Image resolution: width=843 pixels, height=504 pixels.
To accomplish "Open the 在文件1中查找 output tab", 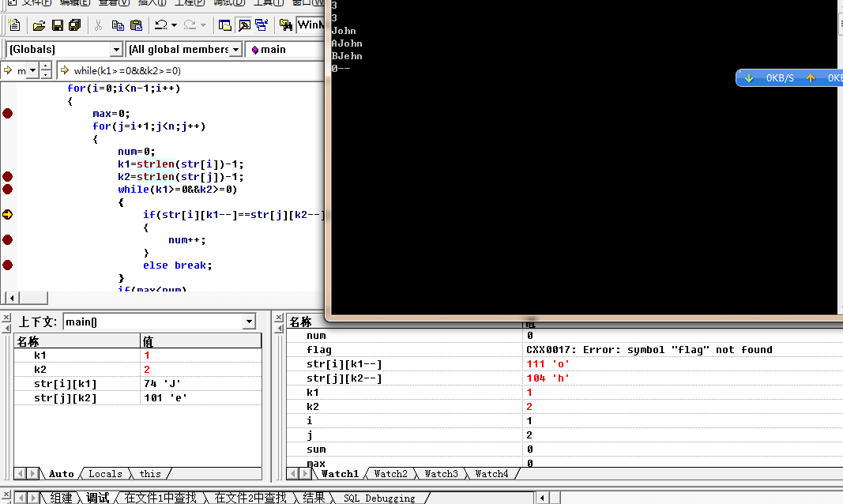I will [x=160, y=498].
